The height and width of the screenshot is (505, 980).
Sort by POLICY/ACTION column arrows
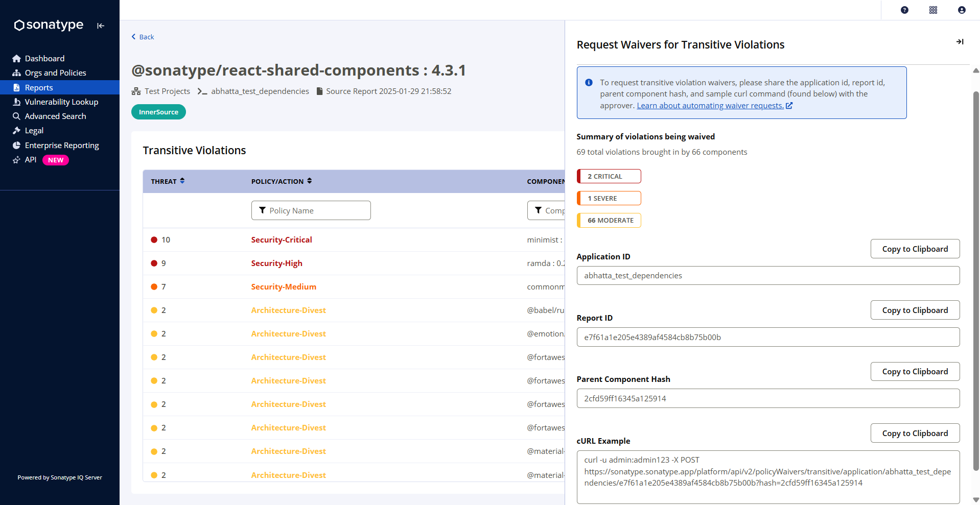[309, 181]
